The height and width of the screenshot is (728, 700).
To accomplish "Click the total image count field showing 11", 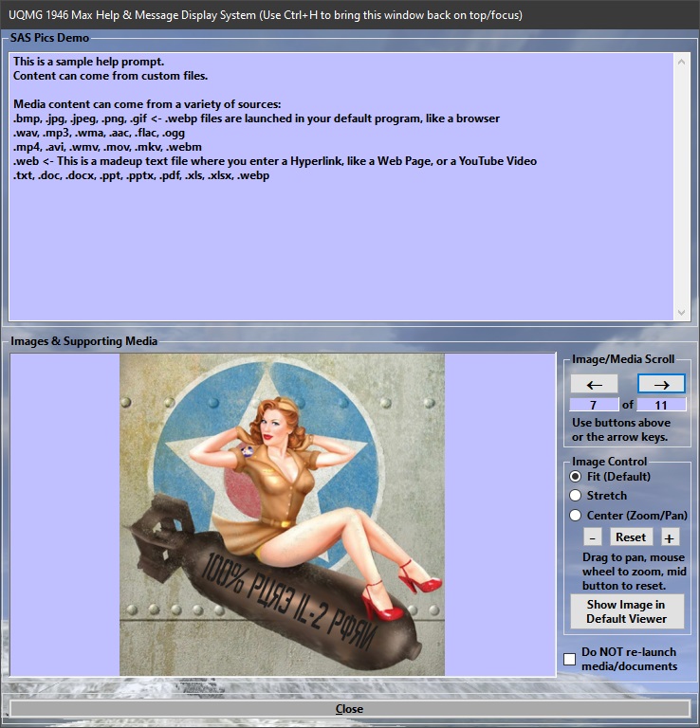I will (x=661, y=405).
